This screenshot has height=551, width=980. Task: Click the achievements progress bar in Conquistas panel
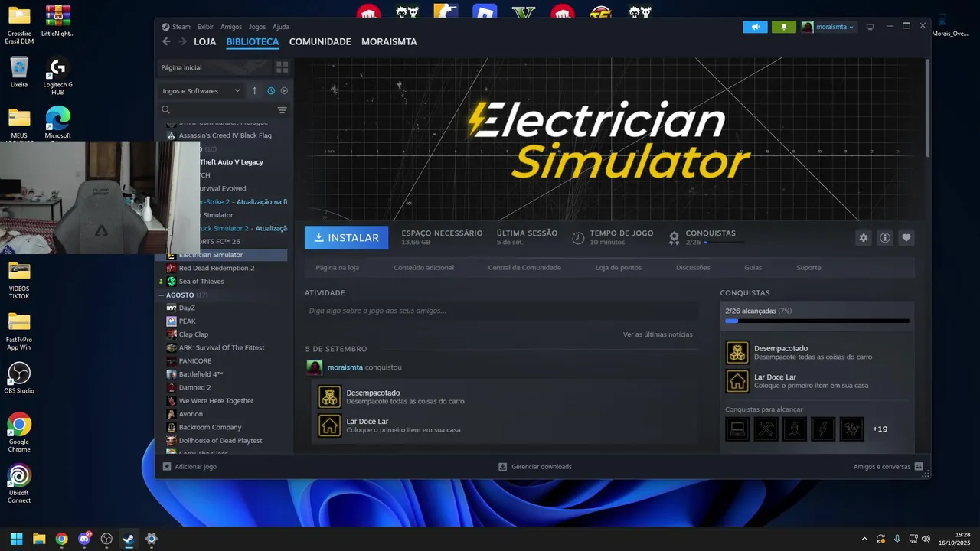point(817,321)
